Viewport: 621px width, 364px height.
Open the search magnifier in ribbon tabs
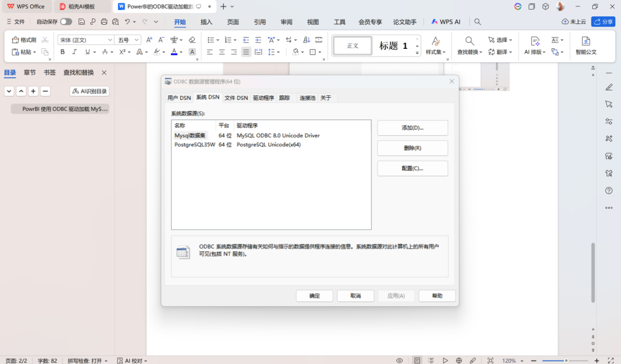(477, 22)
